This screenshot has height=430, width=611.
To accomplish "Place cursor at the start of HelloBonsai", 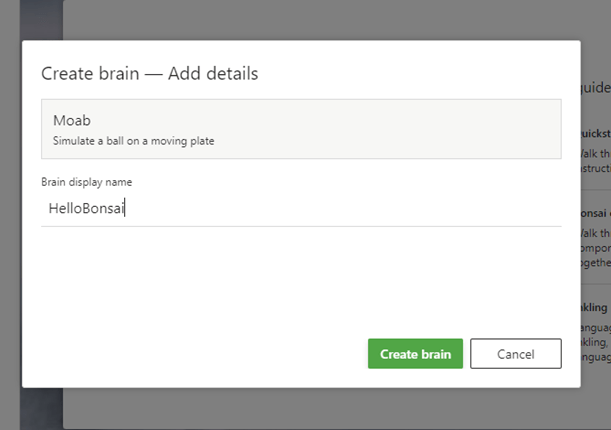I will 49,209.
